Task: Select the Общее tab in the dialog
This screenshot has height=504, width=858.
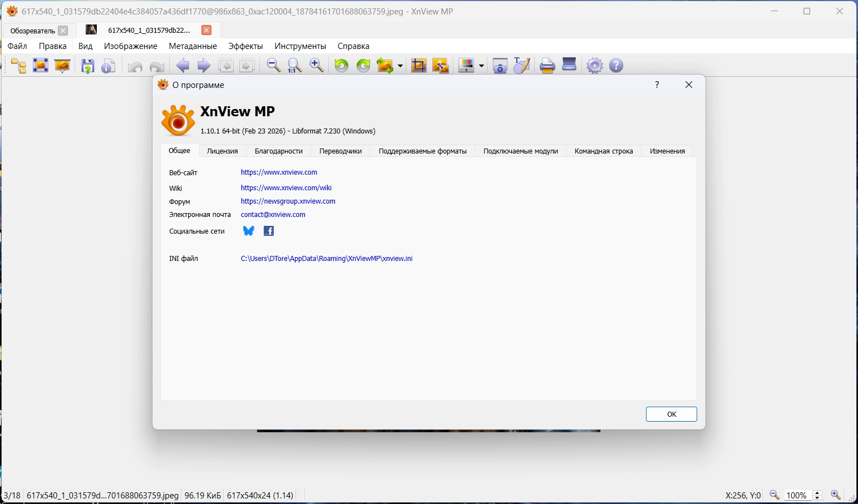Action: 180,151
